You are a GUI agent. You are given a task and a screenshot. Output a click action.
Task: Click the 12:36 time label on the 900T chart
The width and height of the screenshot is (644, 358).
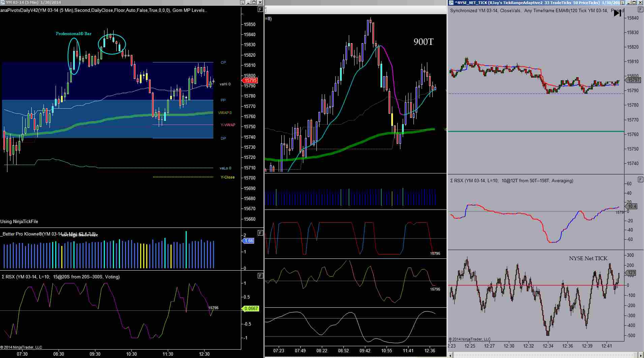(x=430, y=351)
